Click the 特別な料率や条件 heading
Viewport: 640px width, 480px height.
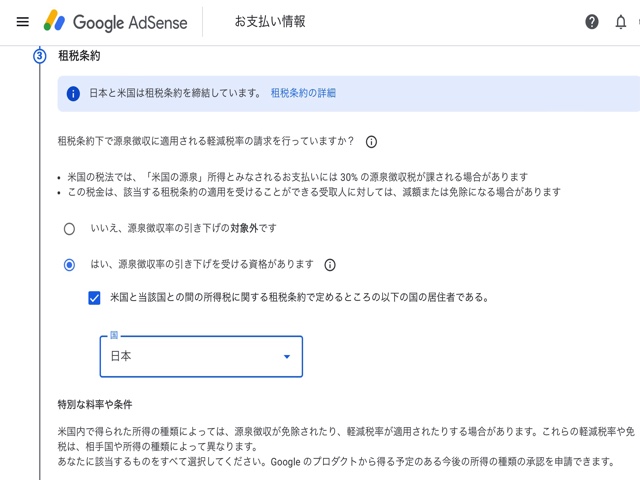pos(95,404)
